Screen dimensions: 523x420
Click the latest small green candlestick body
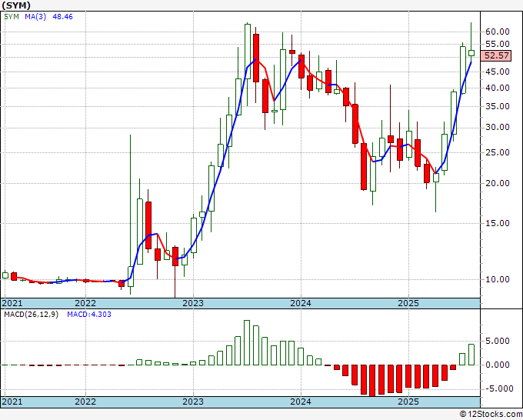coord(471,53)
